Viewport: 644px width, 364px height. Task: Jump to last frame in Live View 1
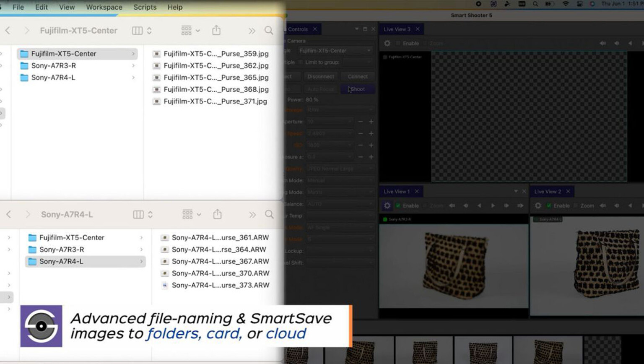click(x=520, y=205)
